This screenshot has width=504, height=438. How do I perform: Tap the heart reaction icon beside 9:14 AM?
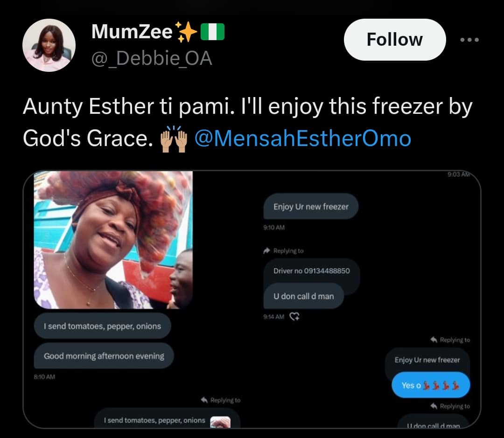pyautogui.click(x=294, y=317)
